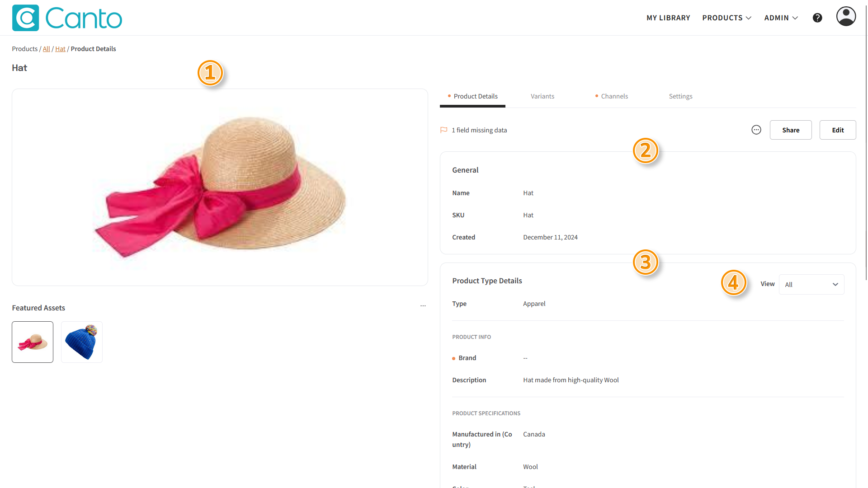The image size is (868, 488).
Task: Click the Material value Wool
Action: 530,467
